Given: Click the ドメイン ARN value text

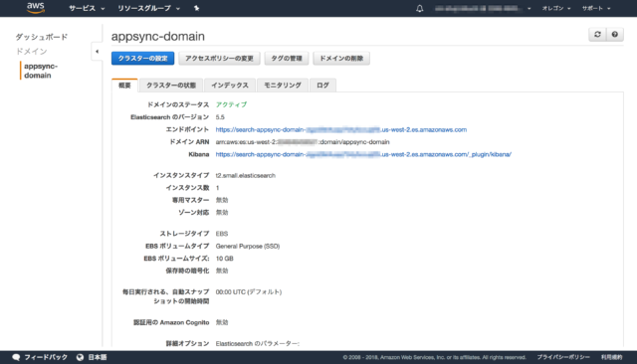Looking at the screenshot, I should coord(303,142).
